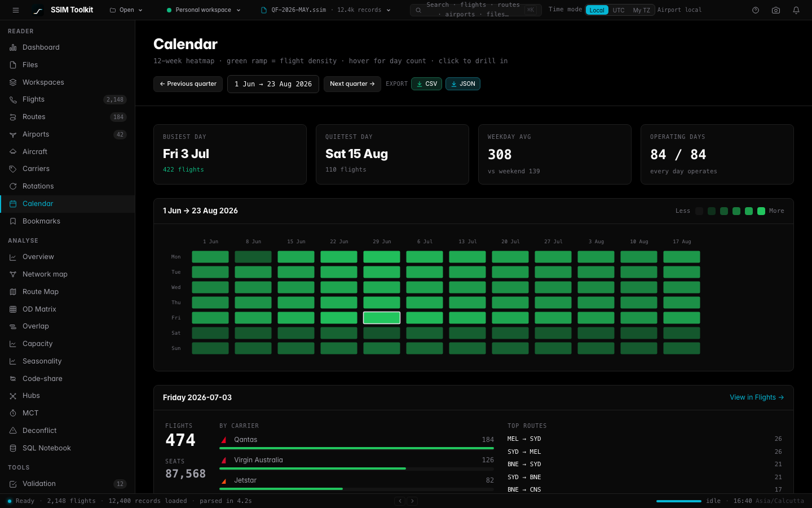Click the hamburger menu icon
The height and width of the screenshot is (508, 812).
[16, 10]
